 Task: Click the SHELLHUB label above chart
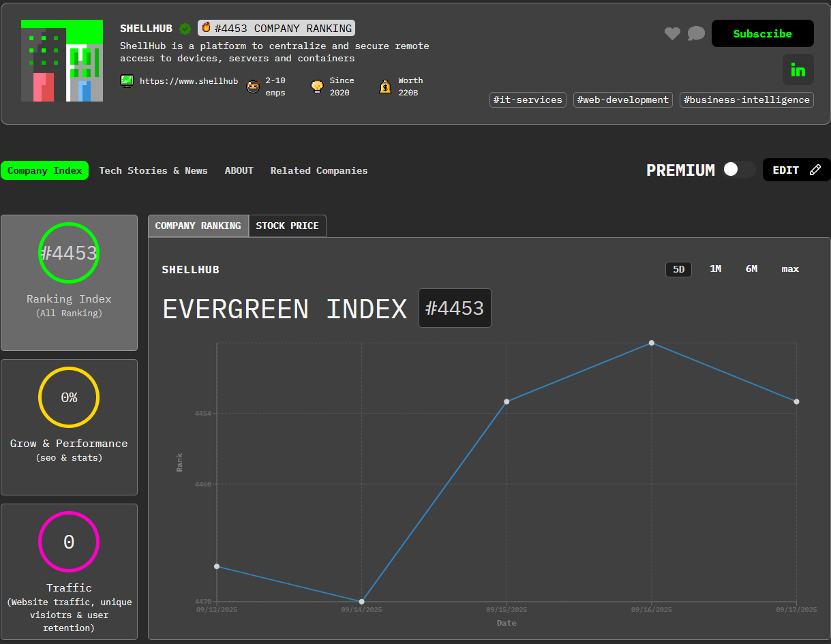coord(191,270)
